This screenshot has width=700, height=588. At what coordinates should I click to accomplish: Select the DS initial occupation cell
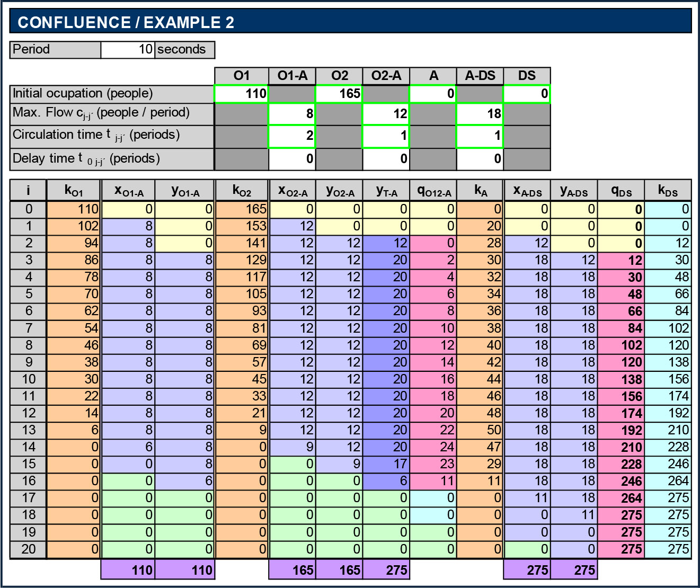tap(527, 94)
